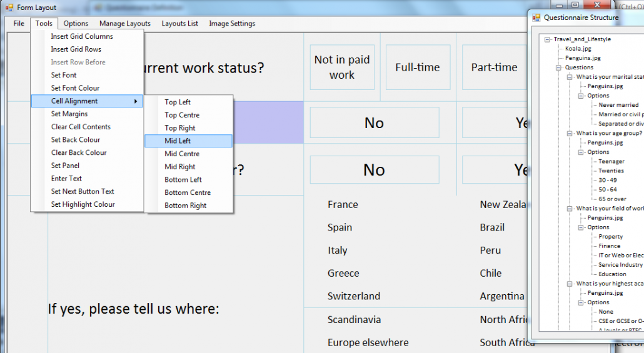Image resolution: width=644 pixels, height=353 pixels.
Task: Select the Switzerland list option
Action: tap(353, 296)
